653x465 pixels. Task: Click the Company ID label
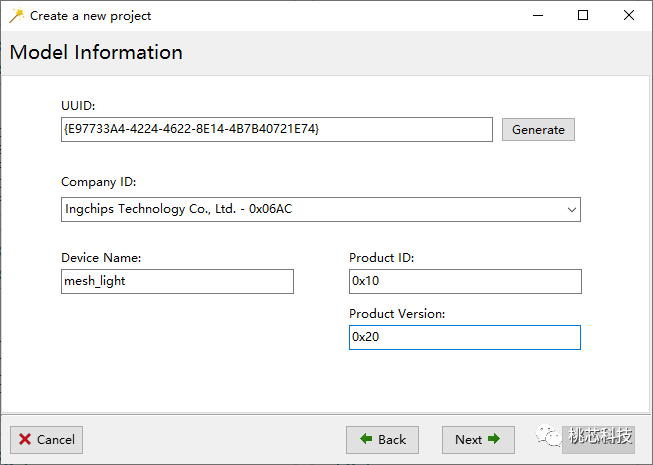[x=99, y=182]
